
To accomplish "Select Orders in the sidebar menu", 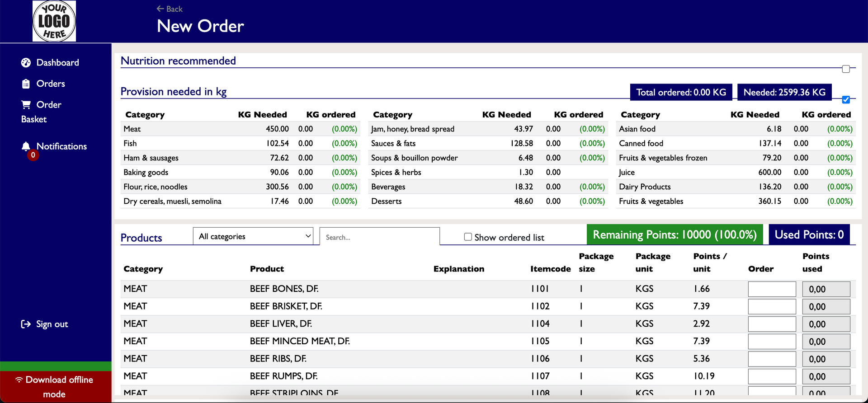I will point(51,84).
